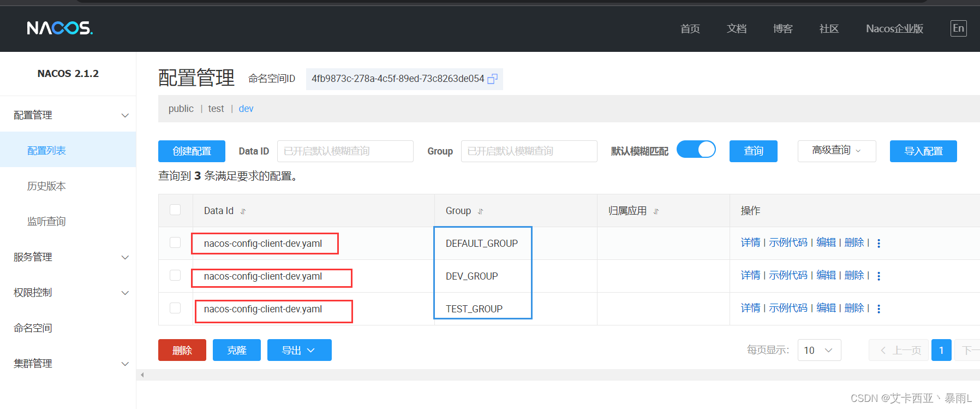
Task: Click the DEFAULT_GROUP cell text
Action: coord(482,244)
